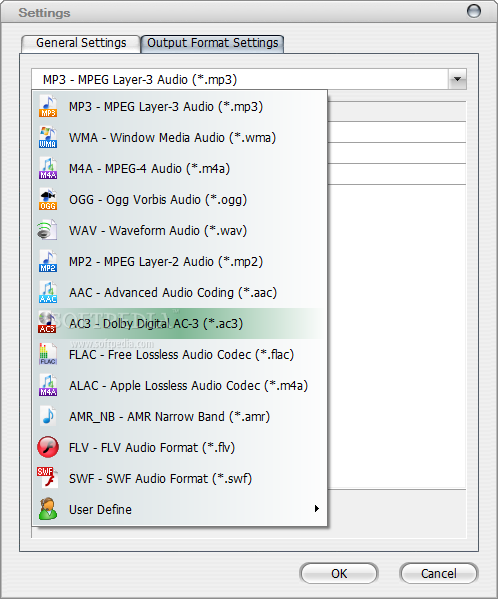This screenshot has width=498, height=599.
Task: Click the OGG Vorbis fish icon
Action: (x=48, y=199)
